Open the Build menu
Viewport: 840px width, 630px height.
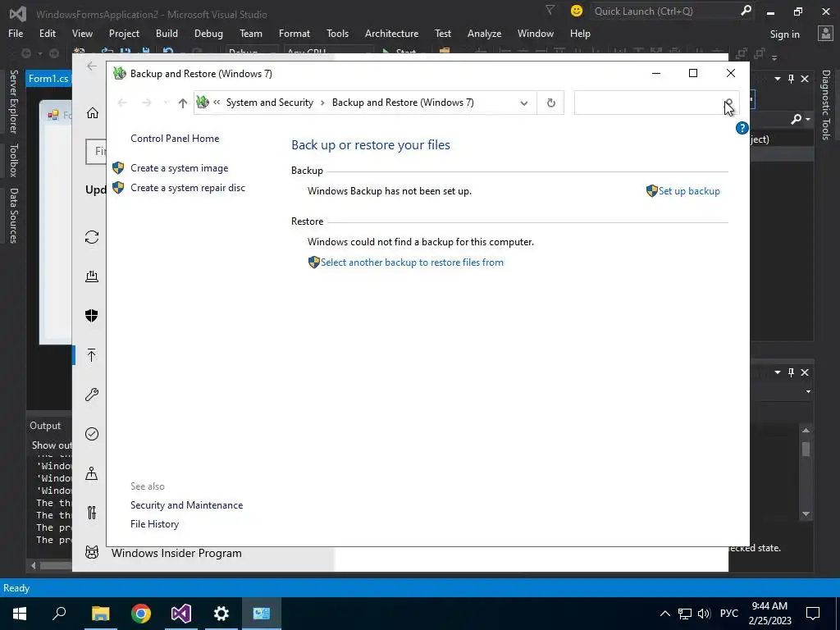pyautogui.click(x=167, y=33)
